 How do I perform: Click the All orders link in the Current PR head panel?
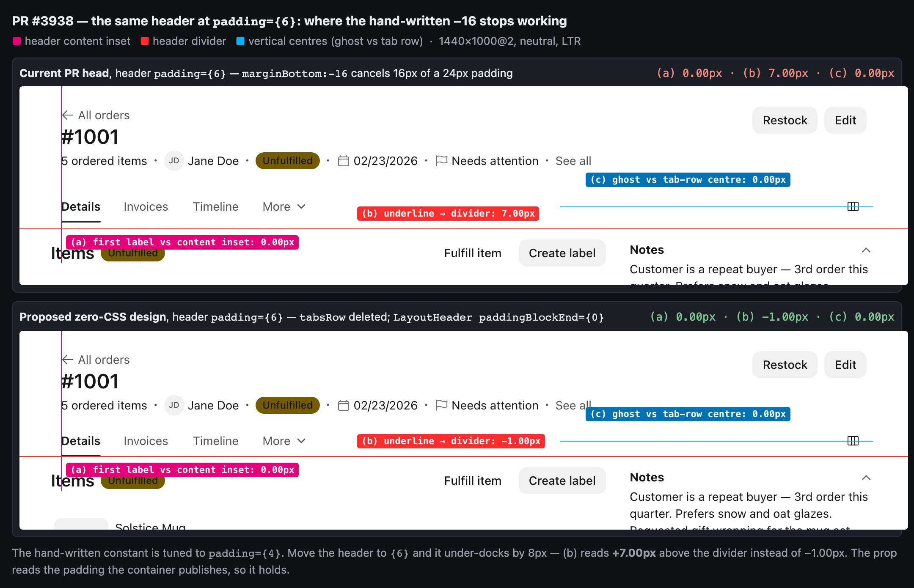104,115
